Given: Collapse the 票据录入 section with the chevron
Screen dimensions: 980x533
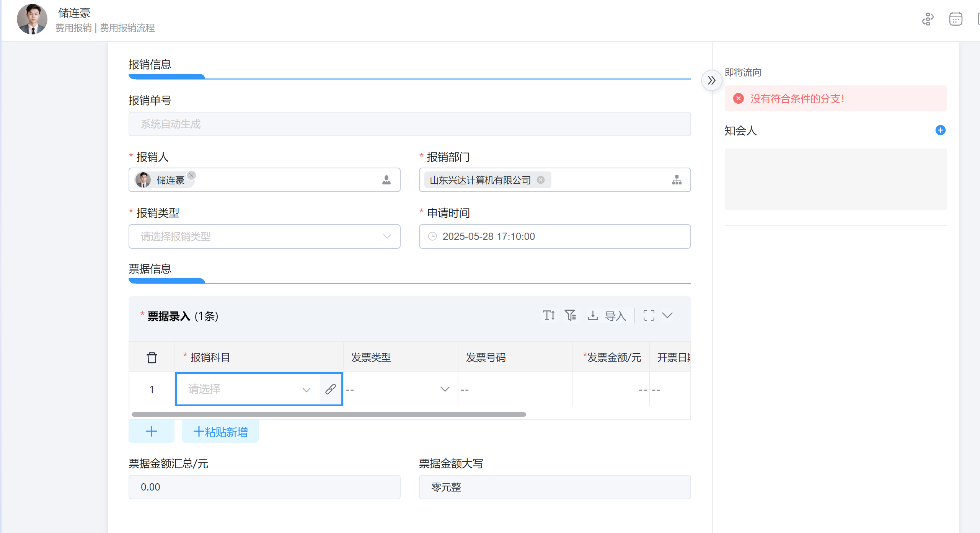Looking at the screenshot, I should tap(667, 315).
